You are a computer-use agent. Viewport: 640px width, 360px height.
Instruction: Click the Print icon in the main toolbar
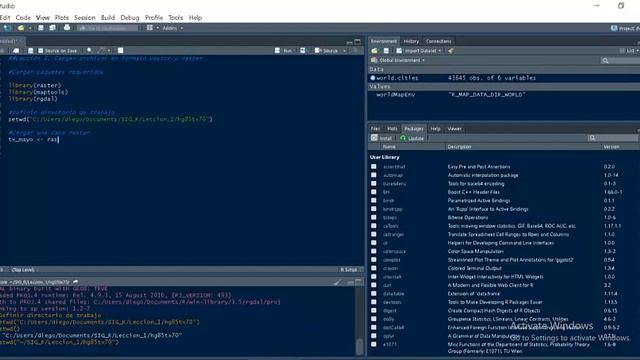[67, 28]
